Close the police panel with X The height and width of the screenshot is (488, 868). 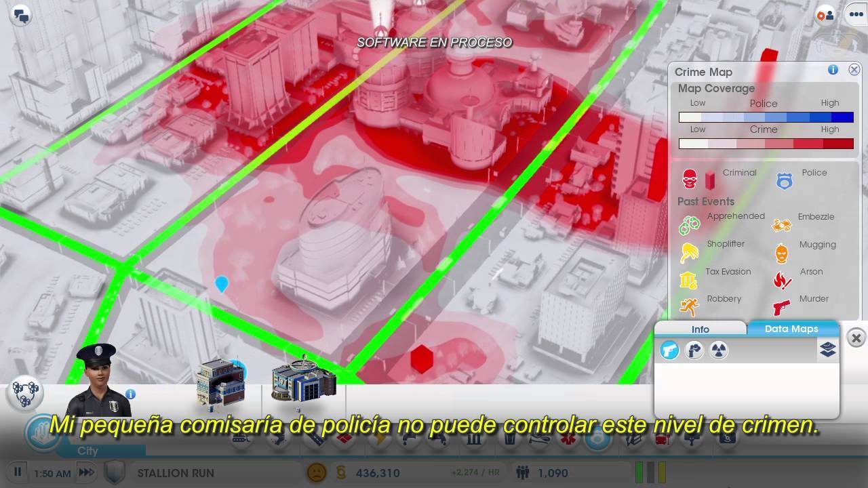click(856, 338)
